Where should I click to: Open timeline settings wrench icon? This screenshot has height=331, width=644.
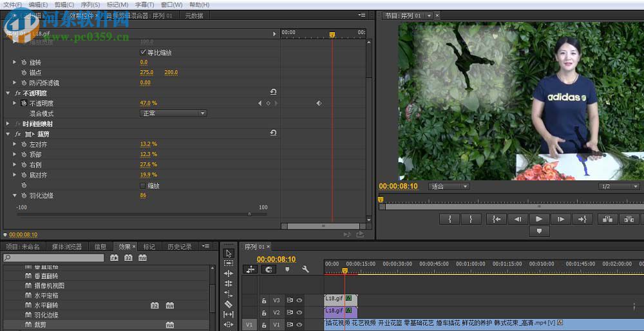point(305,269)
